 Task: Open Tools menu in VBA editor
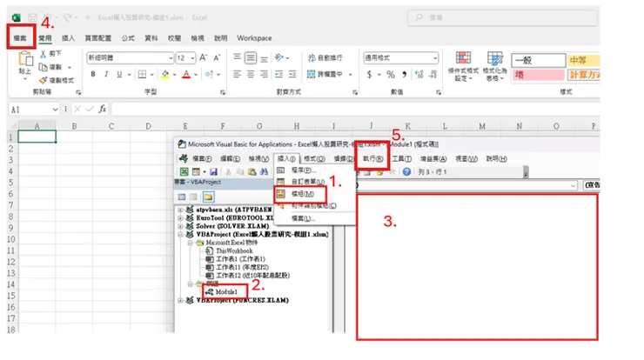401,158
